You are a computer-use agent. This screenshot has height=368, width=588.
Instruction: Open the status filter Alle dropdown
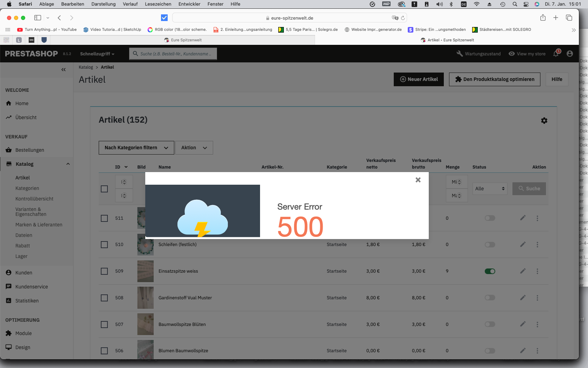coord(490,189)
